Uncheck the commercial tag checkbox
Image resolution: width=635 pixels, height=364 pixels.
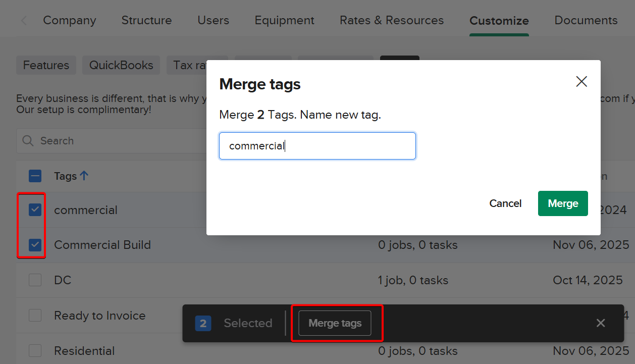pos(35,210)
